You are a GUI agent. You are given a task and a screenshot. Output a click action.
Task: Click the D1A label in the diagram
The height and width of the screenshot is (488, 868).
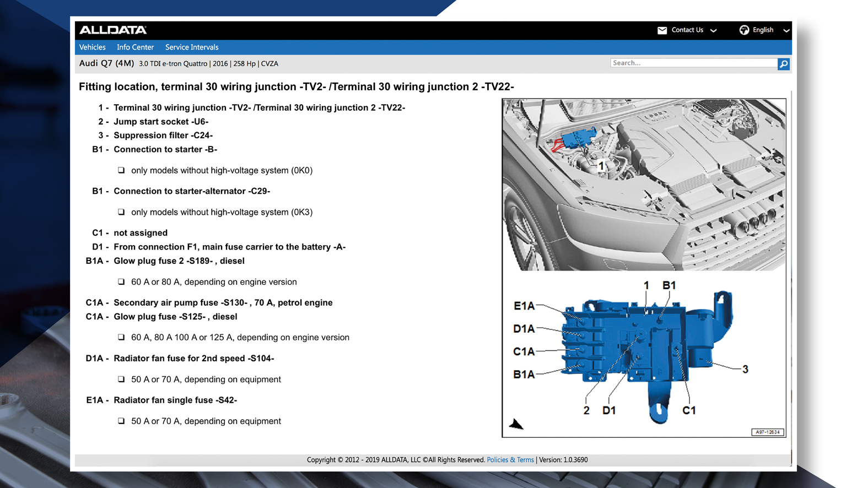tap(524, 329)
